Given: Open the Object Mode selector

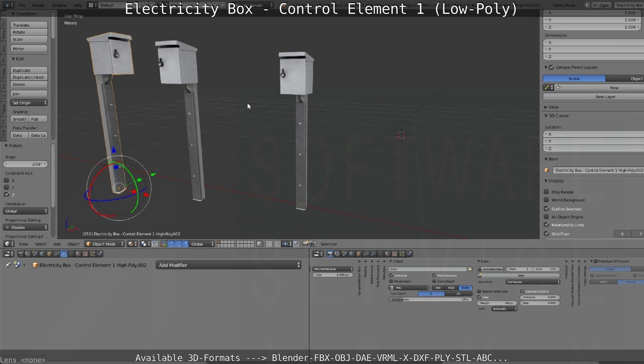Looking at the screenshot, I should (105, 244).
